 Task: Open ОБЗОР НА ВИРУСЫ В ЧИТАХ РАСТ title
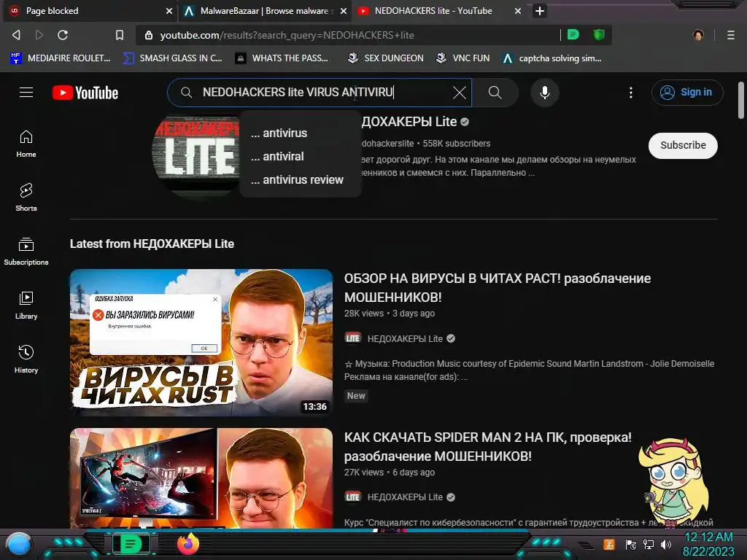(x=498, y=287)
